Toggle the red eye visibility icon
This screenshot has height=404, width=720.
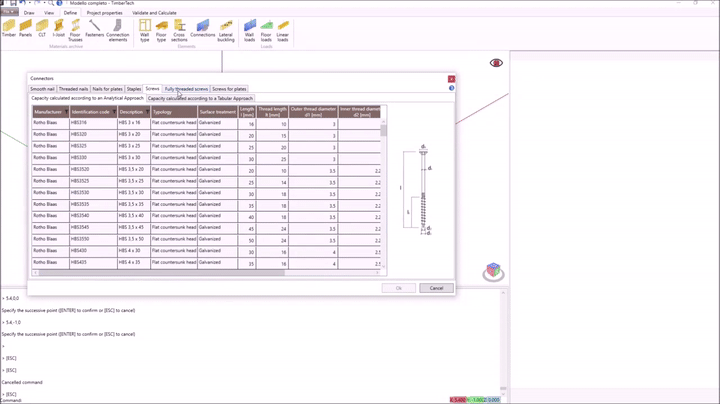[496, 63]
